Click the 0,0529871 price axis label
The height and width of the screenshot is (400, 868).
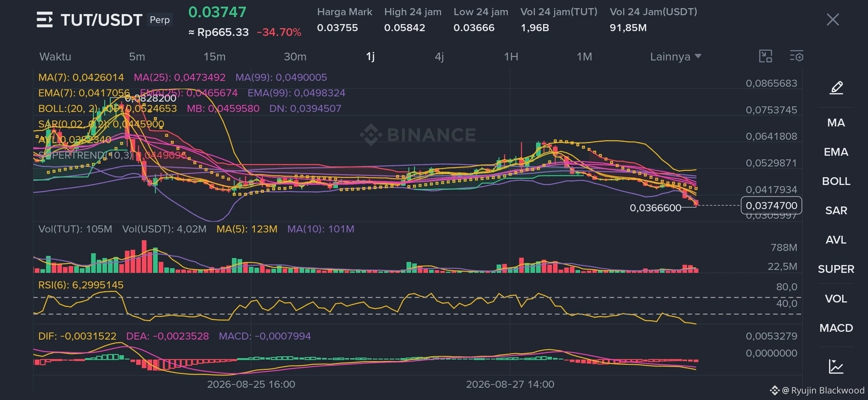(771, 163)
